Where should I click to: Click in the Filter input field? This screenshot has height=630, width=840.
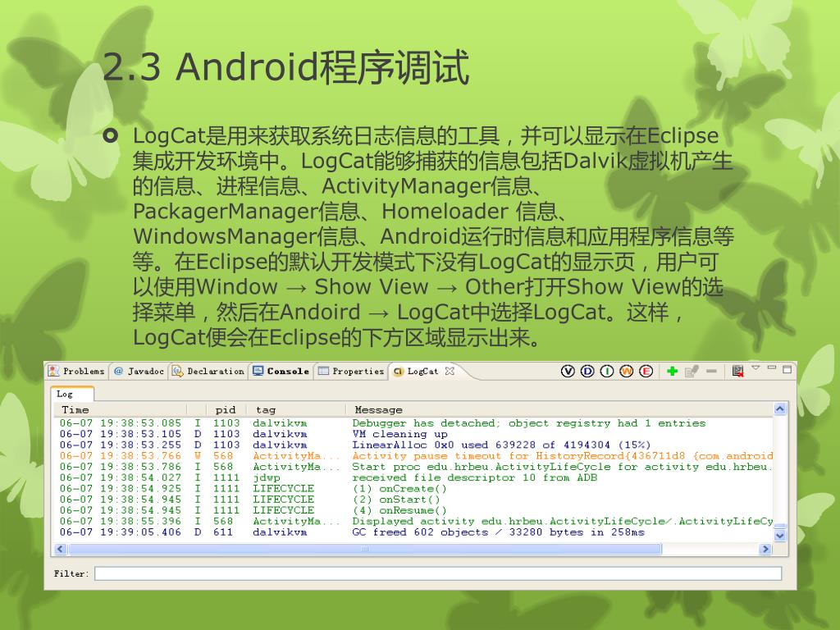tap(438, 573)
